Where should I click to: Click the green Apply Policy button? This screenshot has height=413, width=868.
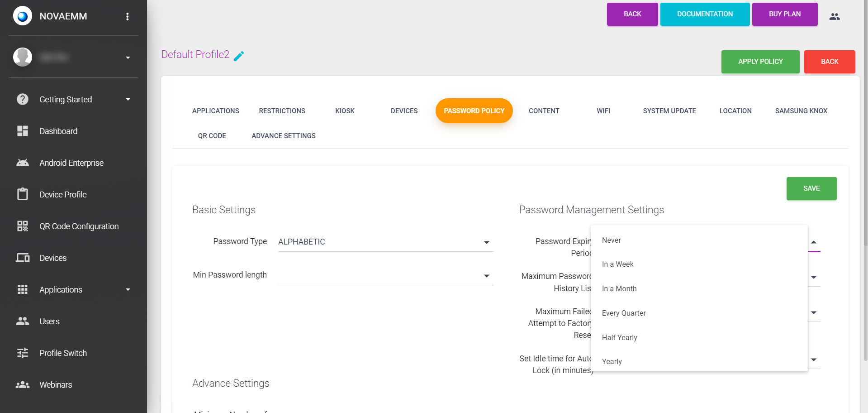click(760, 62)
